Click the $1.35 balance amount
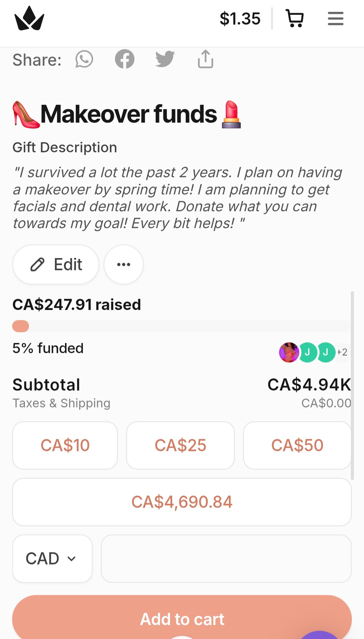The image size is (364, 639). coord(240,19)
